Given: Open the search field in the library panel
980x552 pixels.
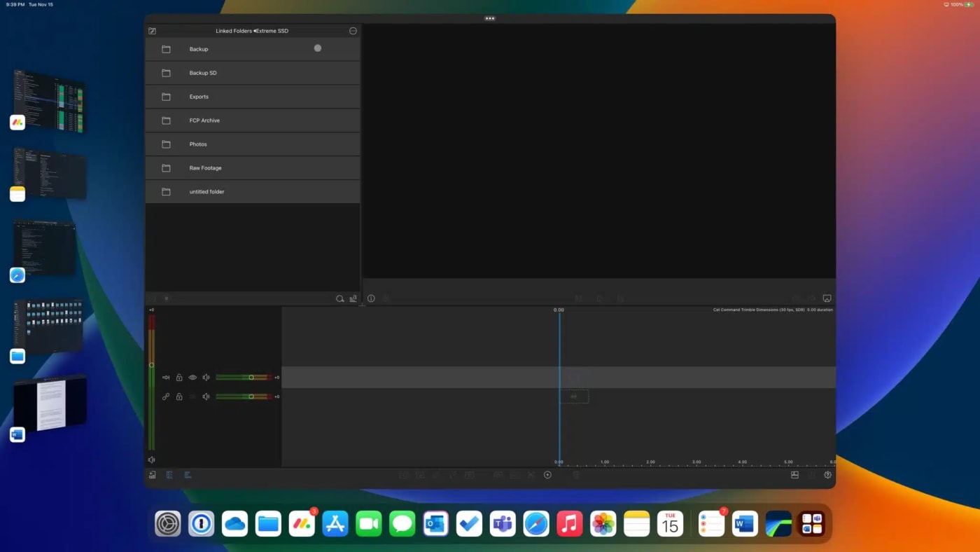Looking at the screenshot, I should [339, 298].
